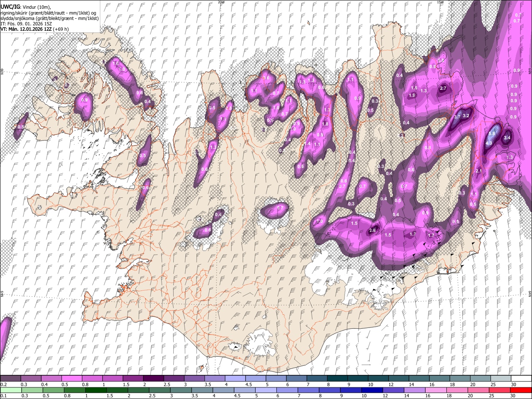
Task: Select the snow legend swatch labeled 20
Action: point(480,379)
